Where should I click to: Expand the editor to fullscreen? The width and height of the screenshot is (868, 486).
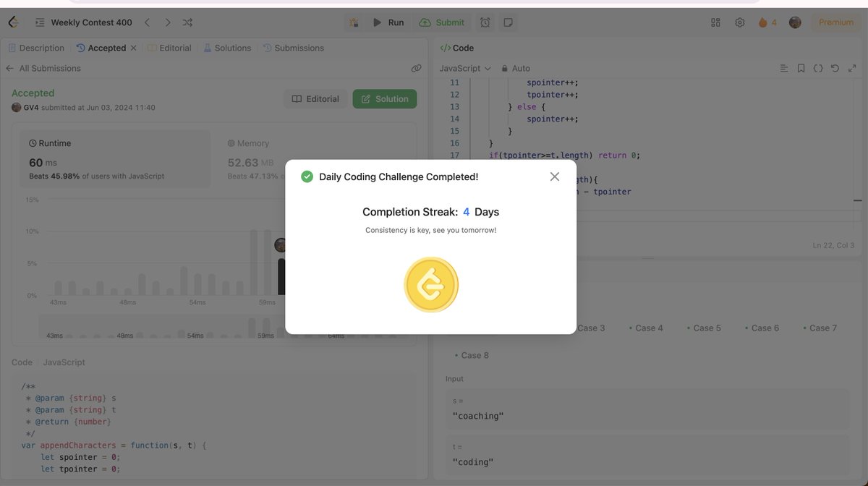[852, 67]
